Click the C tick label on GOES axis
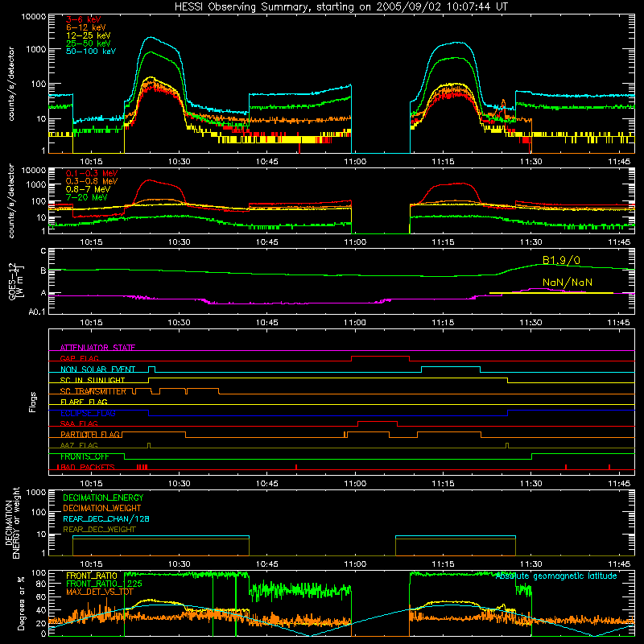This screenshot has height=644, width=644. [x=43, y=250]
